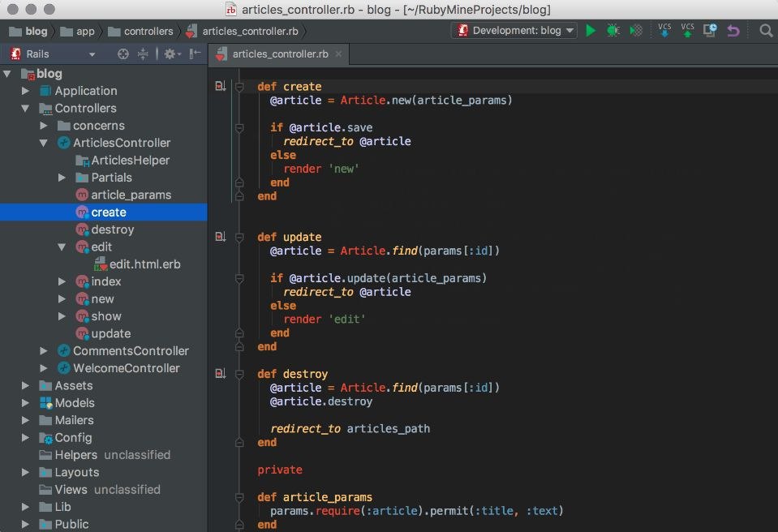Select Helpers unclassified in the tree
Screen dimensions: 778x532
pos(103,455)
